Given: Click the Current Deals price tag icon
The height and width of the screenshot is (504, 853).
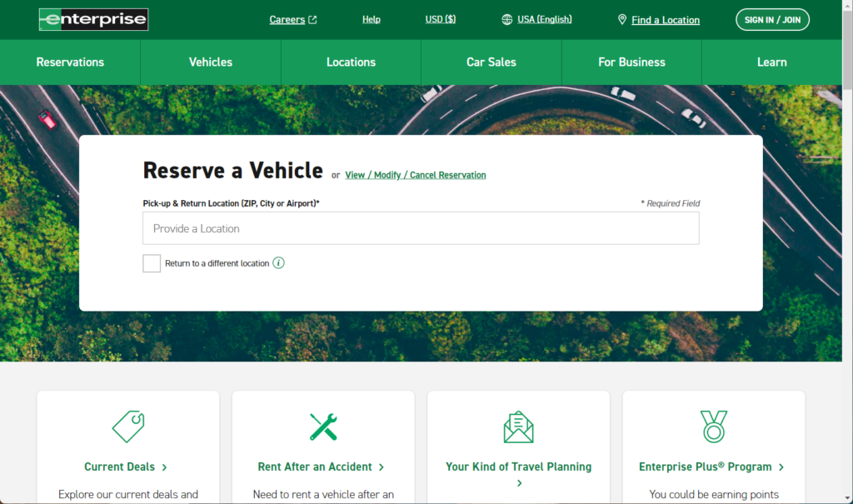Looking at the screenshot, I should [x=128, y=427].
